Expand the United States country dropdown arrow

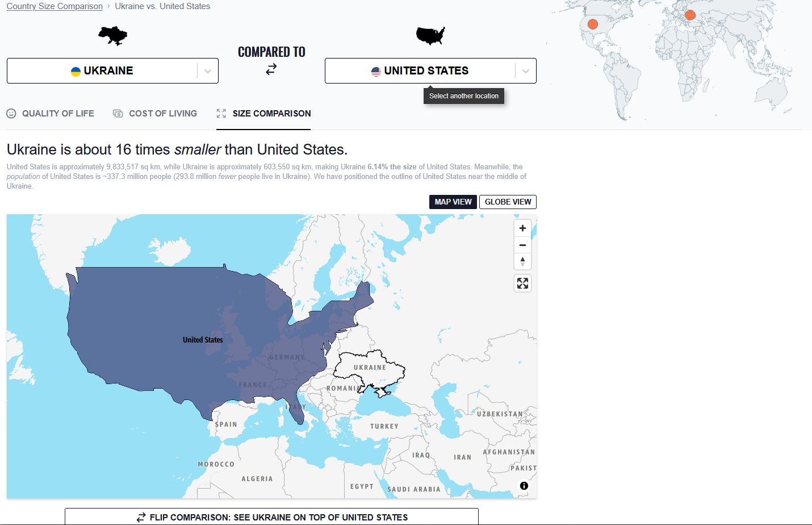pyautogui.click(x=526, y=71)
